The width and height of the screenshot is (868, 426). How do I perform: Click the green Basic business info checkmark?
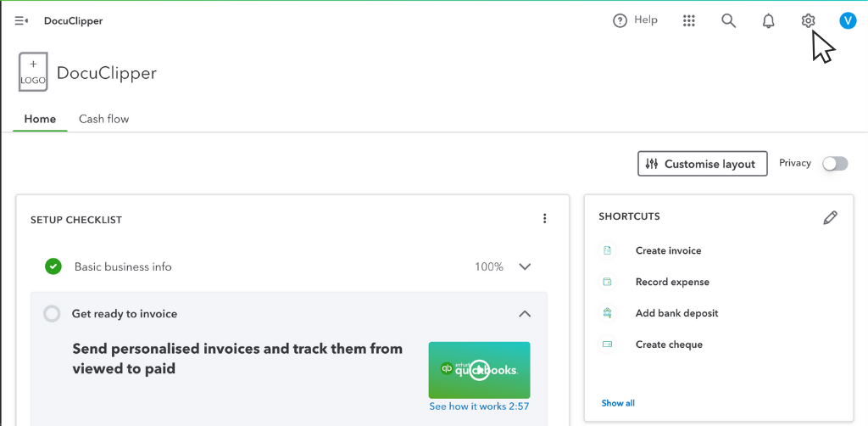tap(53, 266)
